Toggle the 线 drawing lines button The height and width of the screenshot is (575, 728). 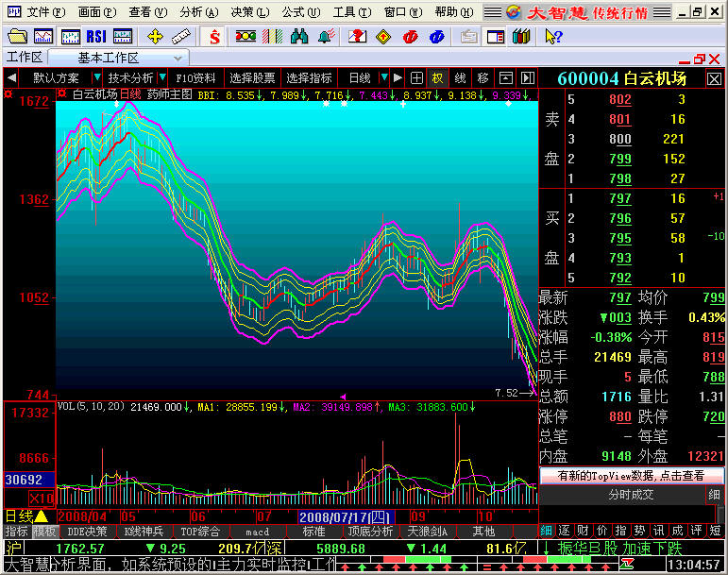click(460, 78)
